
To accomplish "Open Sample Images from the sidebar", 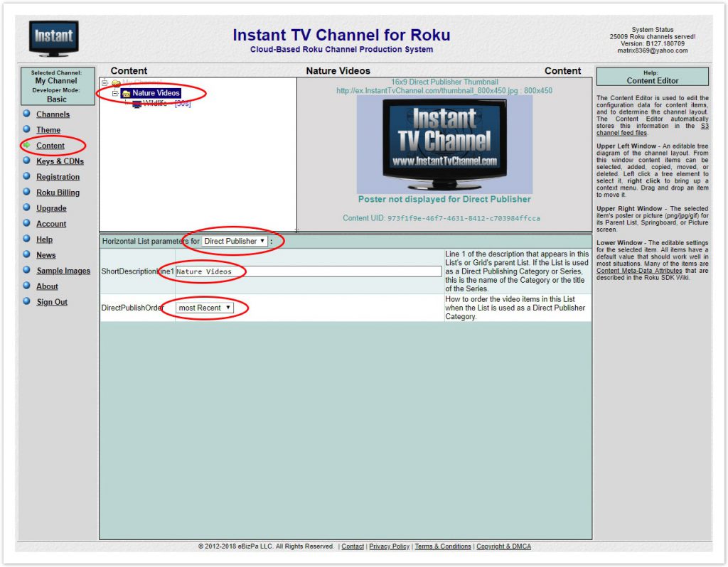I will click(63, 271).
